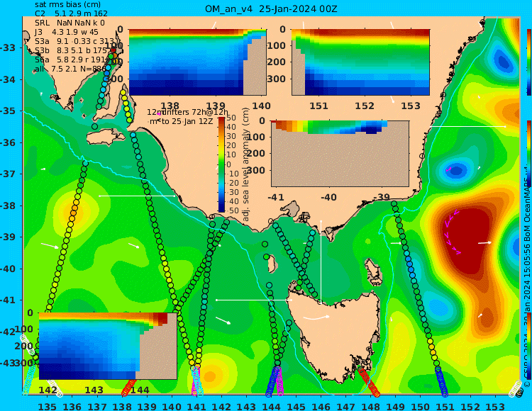The image size is (532, 411).
Task: Click the -35 latitude axis label
Action: point(8,111)
